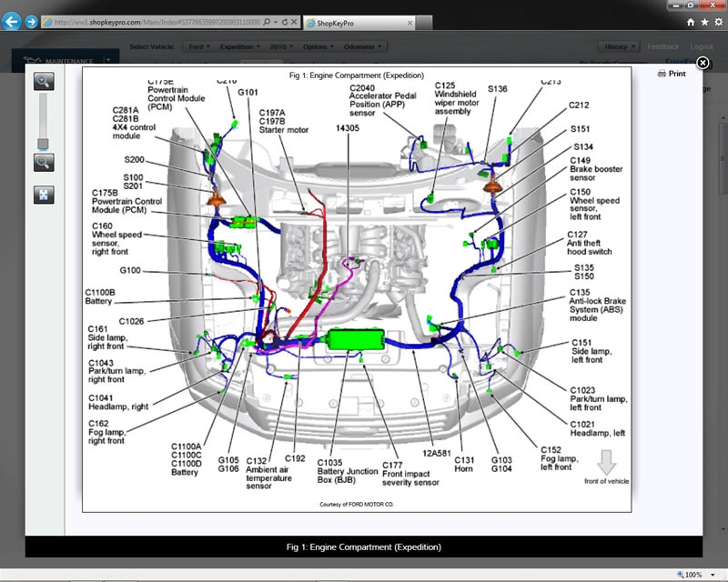Open the Ford make dropdown

198,46
